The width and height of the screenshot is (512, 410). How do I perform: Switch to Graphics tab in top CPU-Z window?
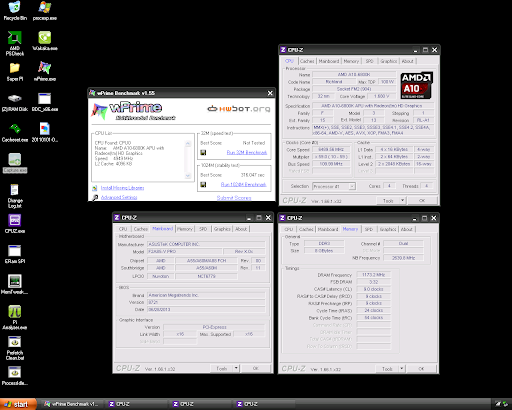[389, 61]
